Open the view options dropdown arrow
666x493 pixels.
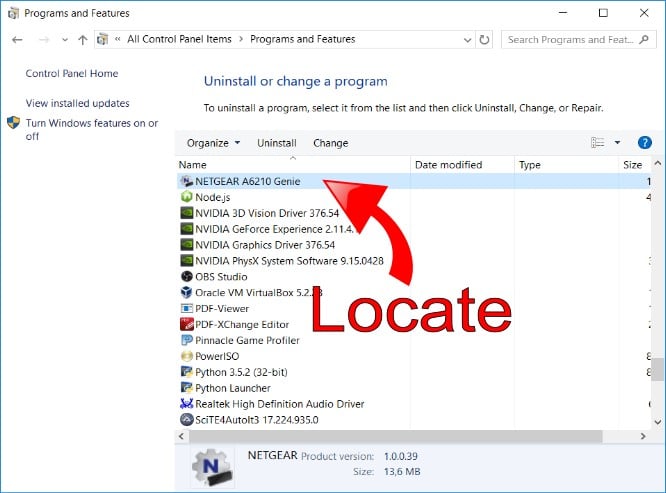617,143
